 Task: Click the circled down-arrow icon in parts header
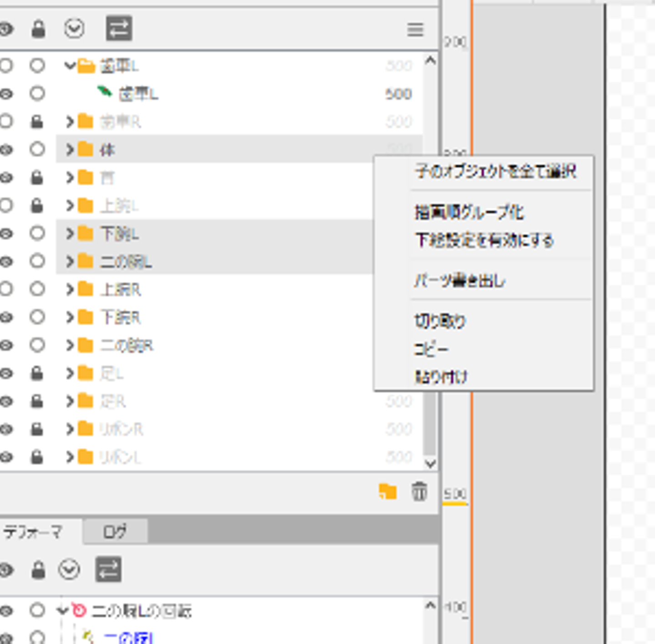pyautogui.click(x=74, y=29)
